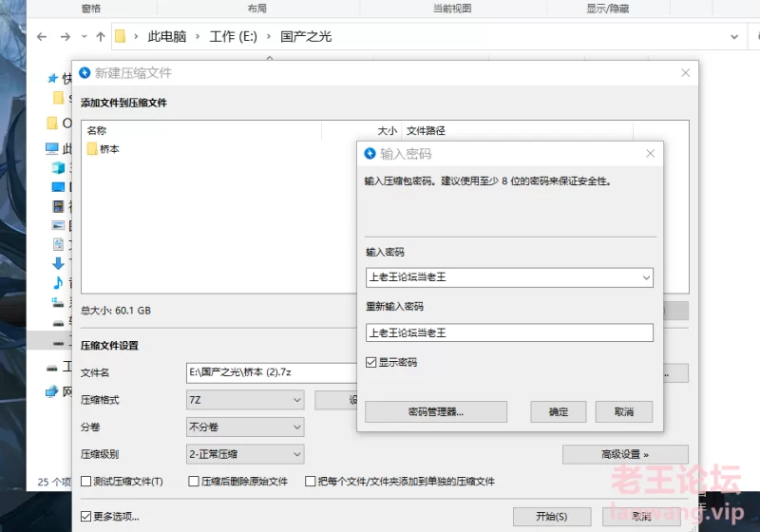
Task: Click the 文件名 path input field
Action: click(x=272, y=372)
